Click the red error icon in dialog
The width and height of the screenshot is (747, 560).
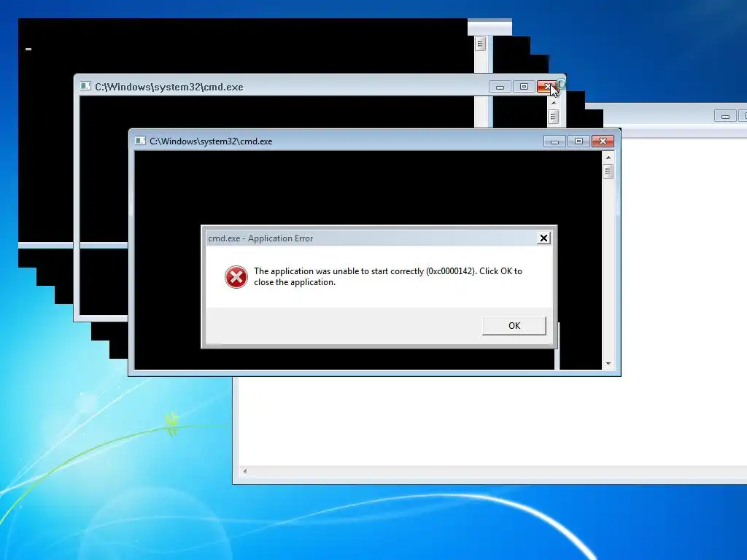[x=236, y=277]
